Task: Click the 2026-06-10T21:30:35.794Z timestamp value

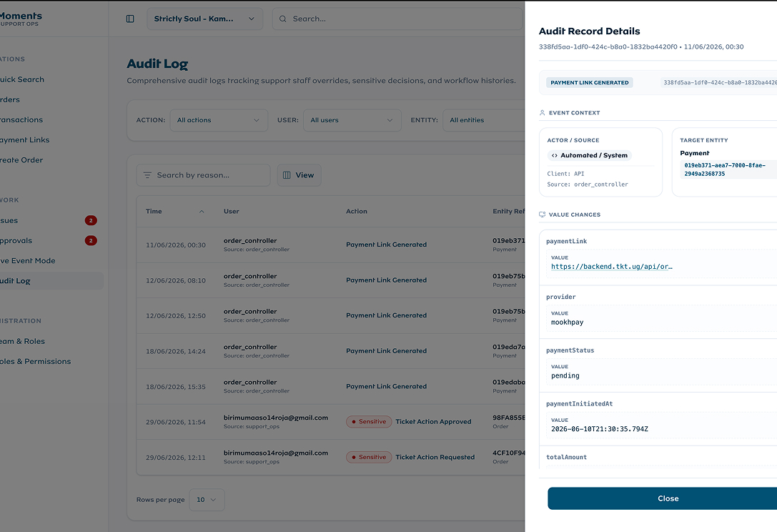Action: pyautogui.click(x=600, y=429)
